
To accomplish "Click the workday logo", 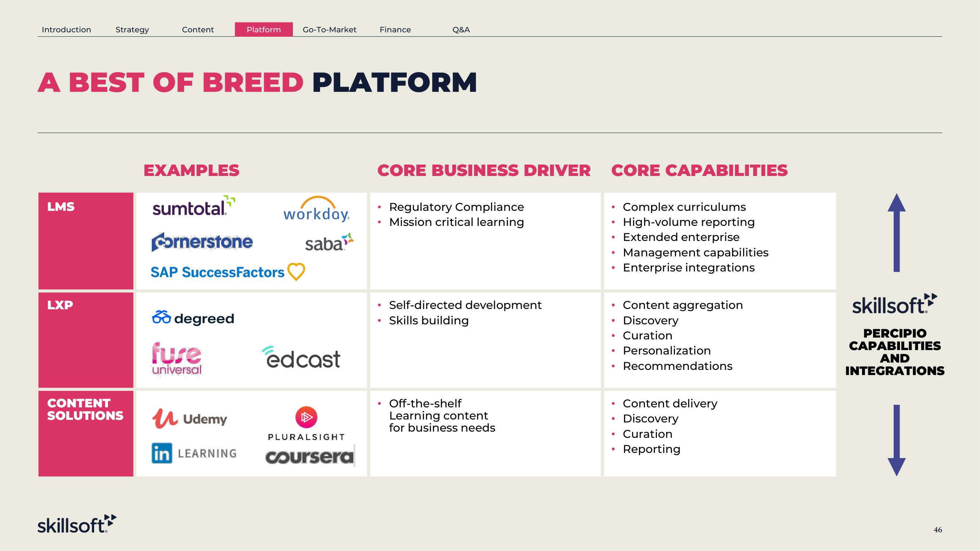I will [x=316, y=209].
